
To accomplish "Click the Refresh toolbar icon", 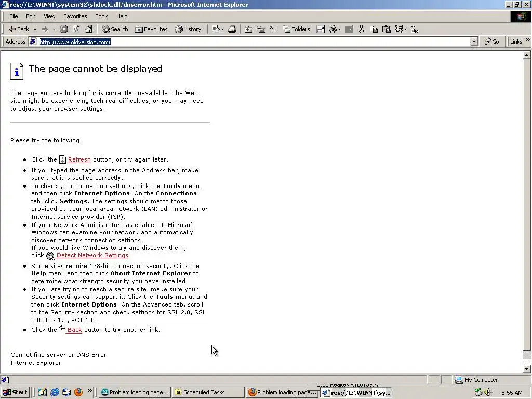I will 76,29.
